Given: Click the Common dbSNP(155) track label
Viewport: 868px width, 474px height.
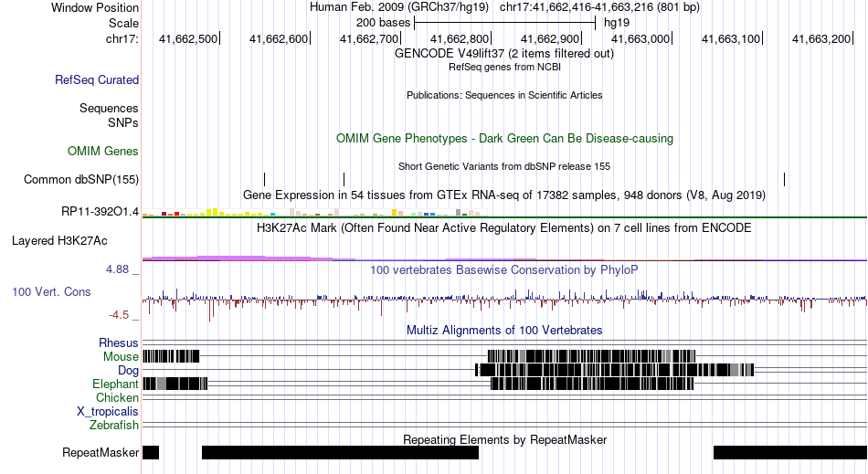Looking at the screenshot, I should (x=81, y=179).
